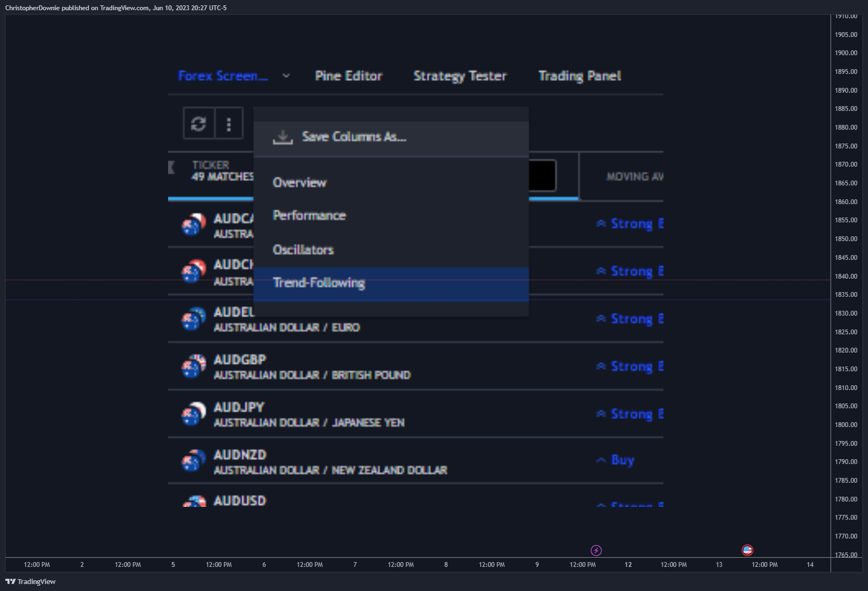868x591 pixels.
Task: Click the date label 12 on time axis
Action: [x=628, y=565]
